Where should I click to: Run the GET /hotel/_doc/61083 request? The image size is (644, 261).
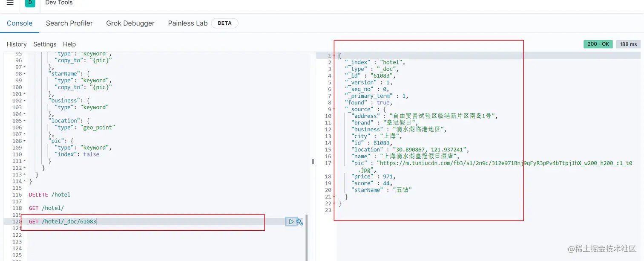pyautogui.click(x=291, y=221)
